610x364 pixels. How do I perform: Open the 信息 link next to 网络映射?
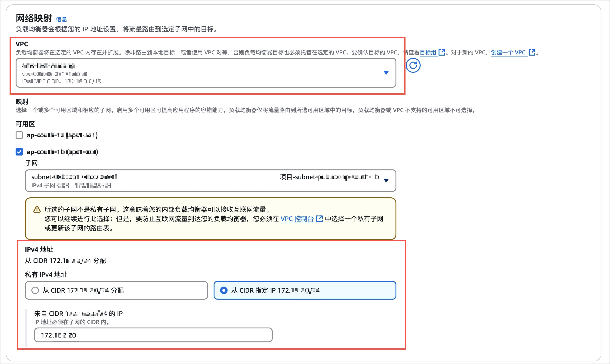(61, 19)
